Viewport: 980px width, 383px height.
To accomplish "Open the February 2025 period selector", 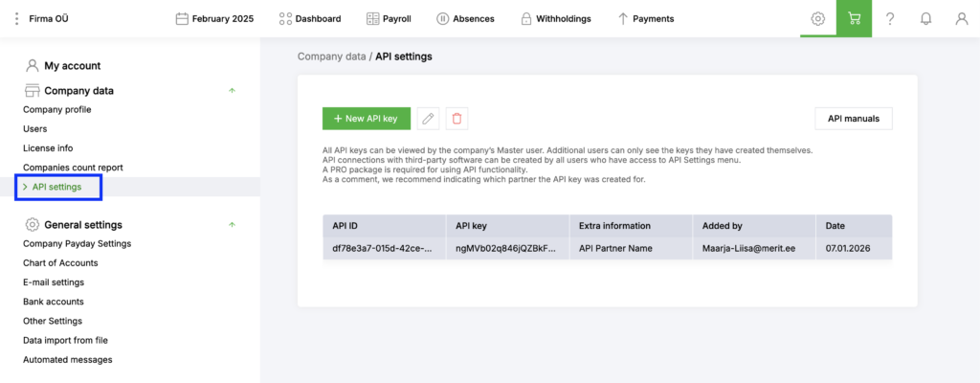I will point(214,18).
